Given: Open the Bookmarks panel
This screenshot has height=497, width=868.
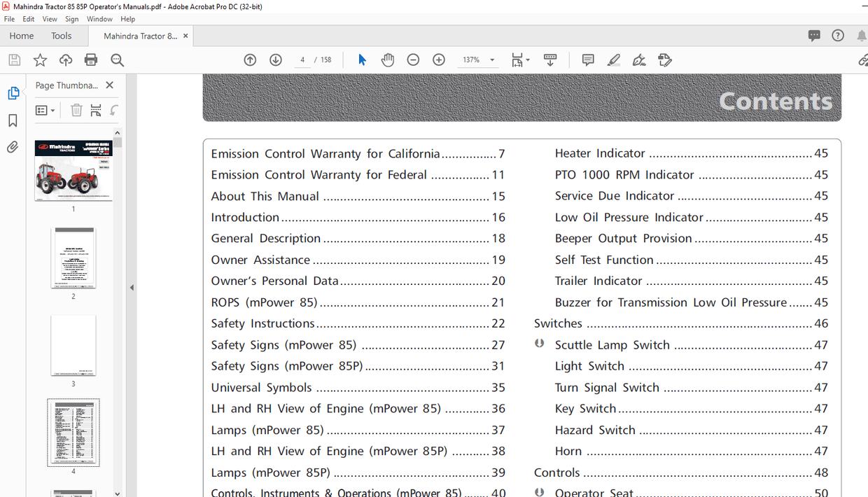Looking at the screenshot, I should [13, 120].
